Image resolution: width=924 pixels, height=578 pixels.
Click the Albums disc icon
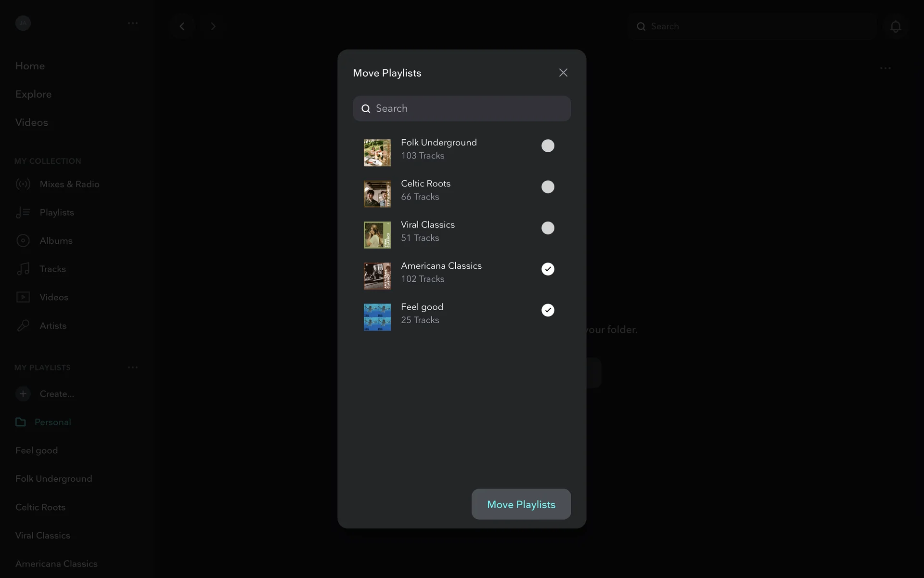point(23,241)
